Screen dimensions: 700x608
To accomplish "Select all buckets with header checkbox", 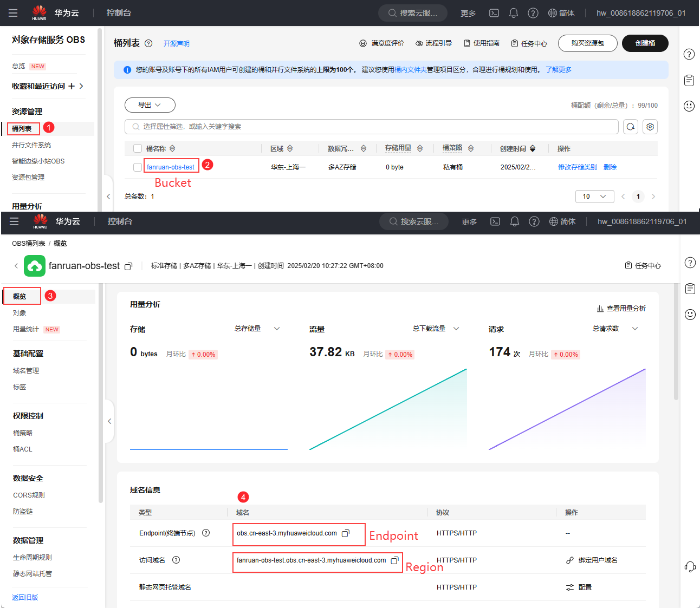I will [x=138, y=148].
